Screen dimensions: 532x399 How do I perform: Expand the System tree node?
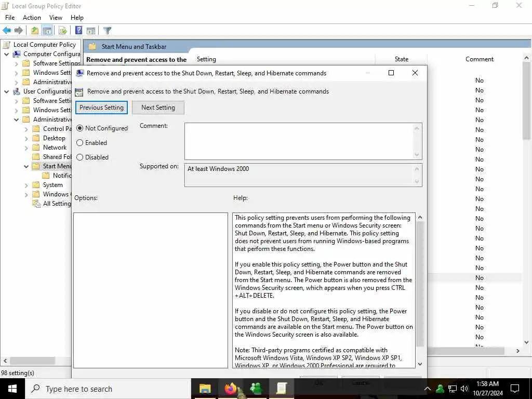coord(26,185)
